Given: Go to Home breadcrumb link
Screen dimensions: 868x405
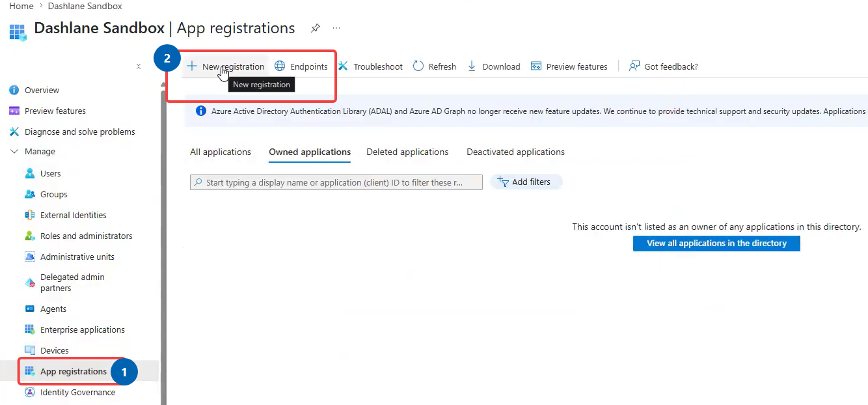Looking at the screenshot, I should pos(21,6).
